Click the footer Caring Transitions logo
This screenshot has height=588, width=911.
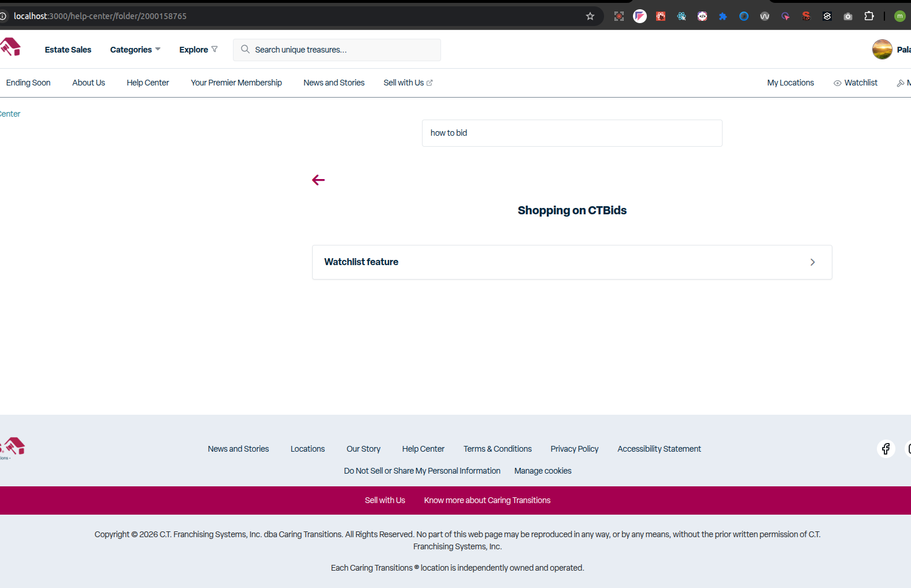[13, 448]
